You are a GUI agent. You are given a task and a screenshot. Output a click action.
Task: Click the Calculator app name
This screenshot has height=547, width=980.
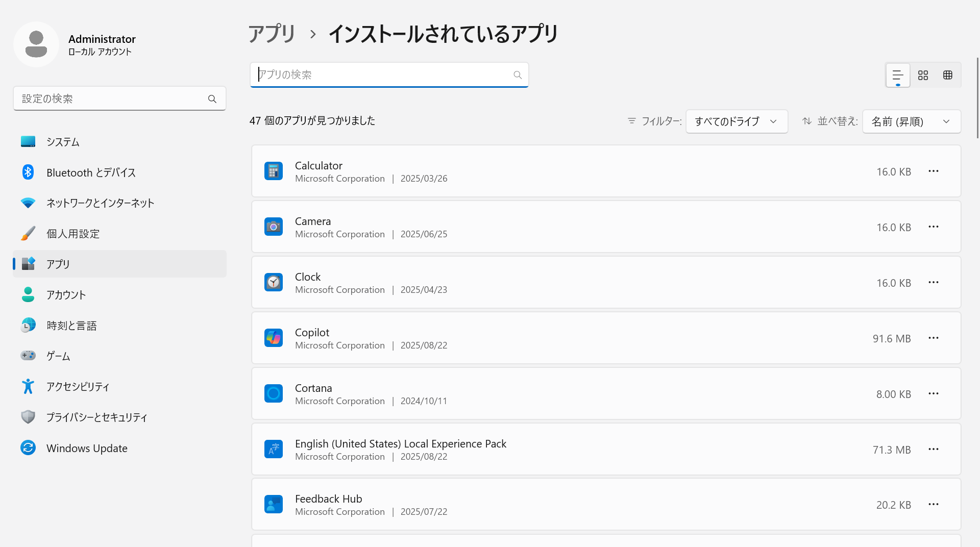tap(318, 166)
